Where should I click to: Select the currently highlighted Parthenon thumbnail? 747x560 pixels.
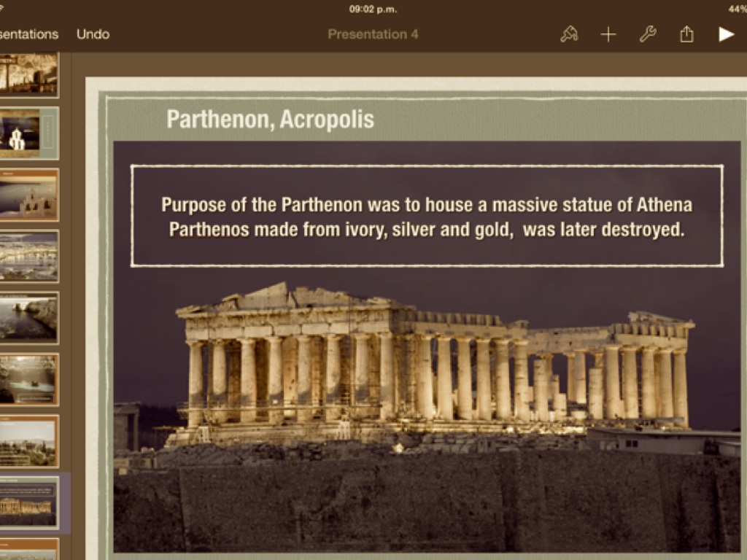coord(28,503)
